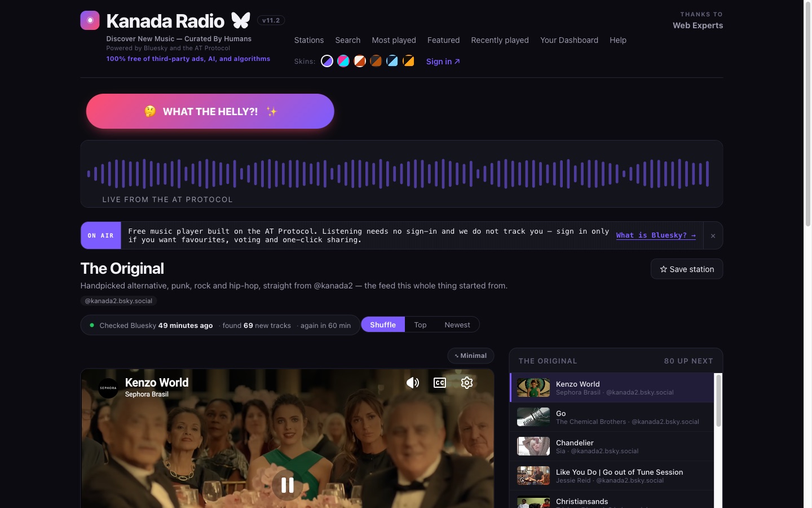Save station with the star button
The width and height of the screenshot is (812, 508).
tap(687, 269)
